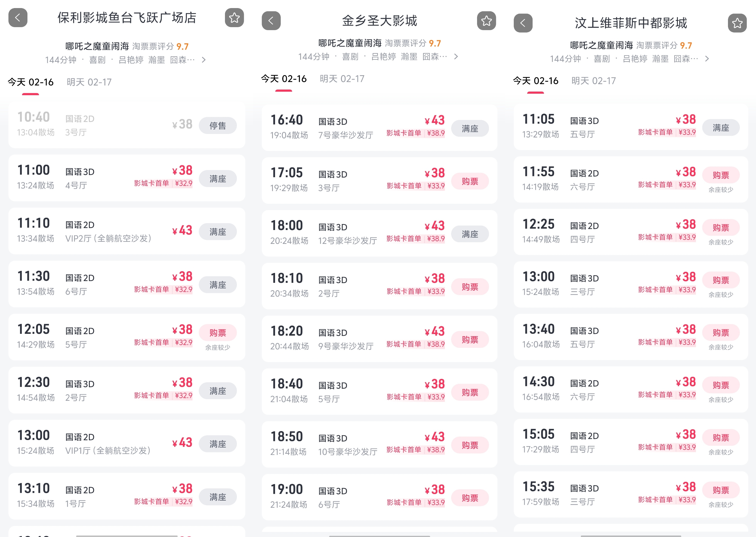Screen dimensions: 756x537
Task: Expand movie details chevron under 保利影城
Action: (204, 60)
